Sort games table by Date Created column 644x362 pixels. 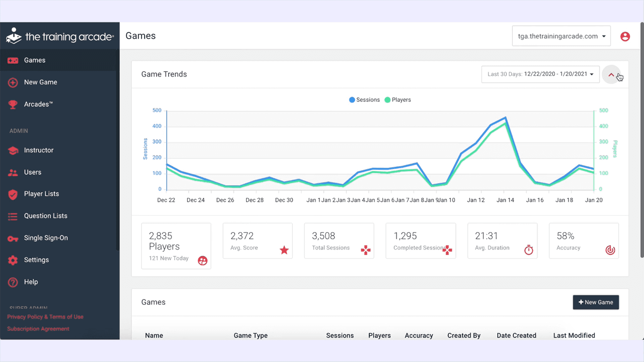click(x=517, y=336)
